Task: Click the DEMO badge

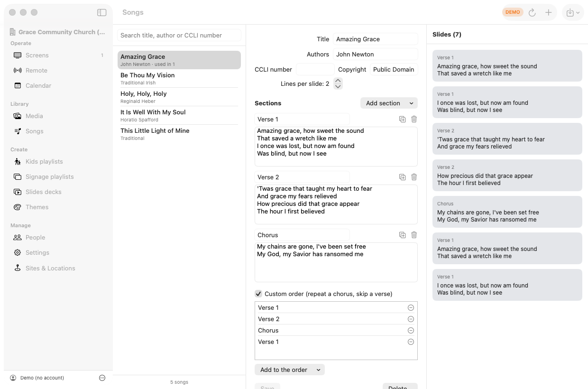Action: pyautogui.click(x=513, y=12)
